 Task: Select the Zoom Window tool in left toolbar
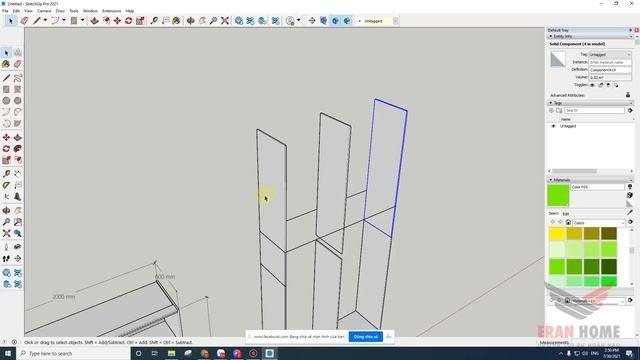point(18,222)
